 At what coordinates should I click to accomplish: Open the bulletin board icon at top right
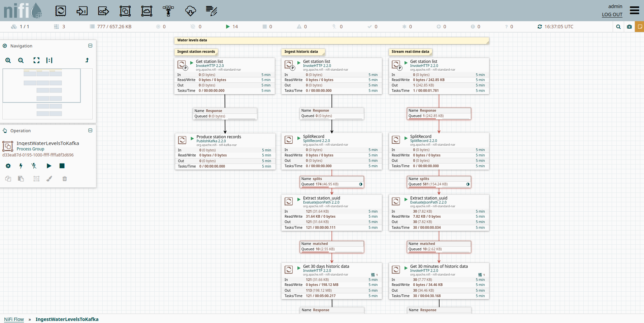pyautogui.click(x=639, y=27)
